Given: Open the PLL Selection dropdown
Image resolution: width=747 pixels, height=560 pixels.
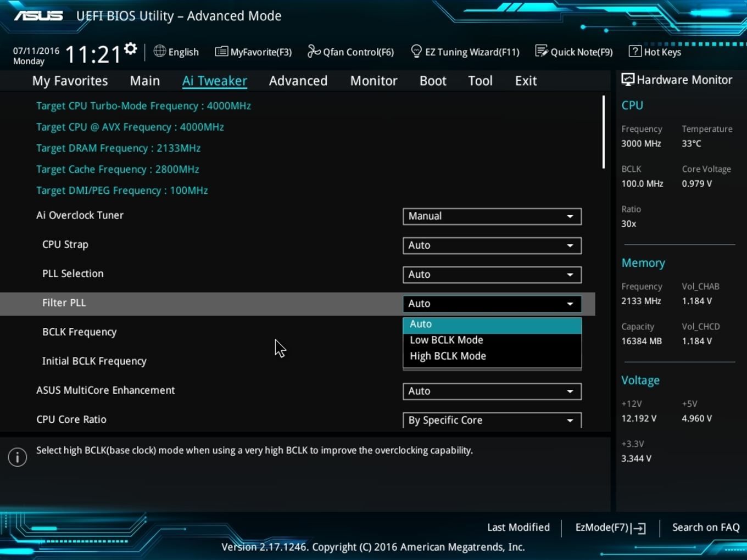Looking at the screenshot, I should [x=492, y=275].
